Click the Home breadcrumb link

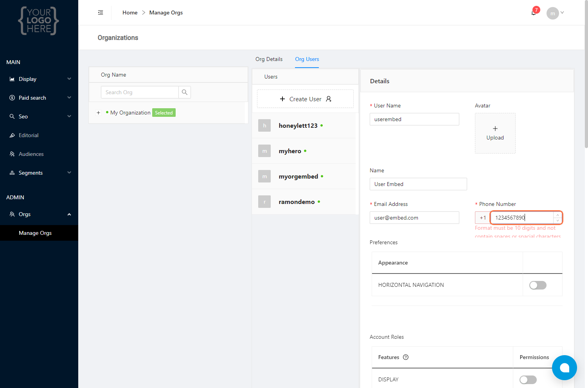[x=130, y=13]
